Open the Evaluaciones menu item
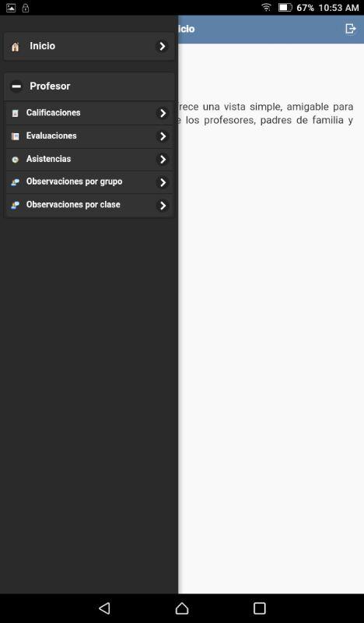The height and width of the screenshot is (623, 364). pos(89,136)
